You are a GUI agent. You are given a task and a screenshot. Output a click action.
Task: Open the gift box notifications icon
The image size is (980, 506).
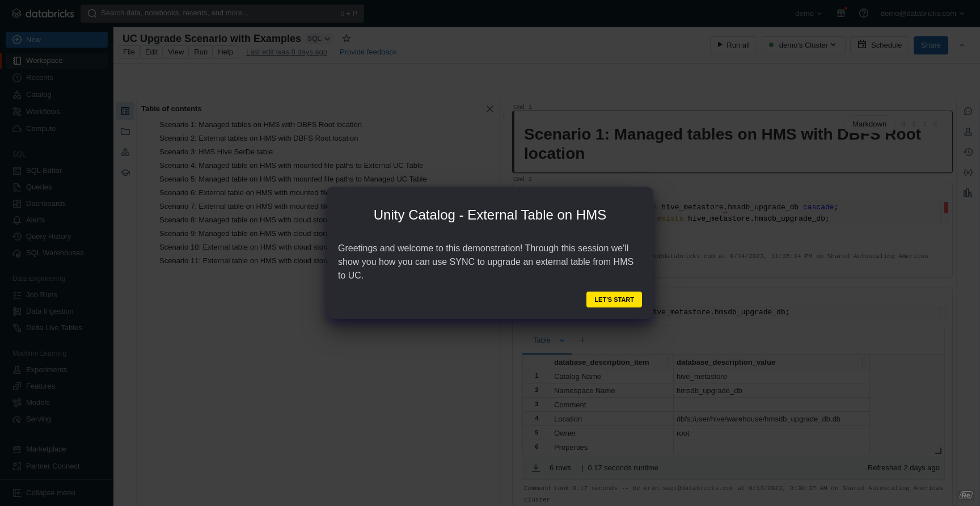pyautogui.click(x=841, y=13)
